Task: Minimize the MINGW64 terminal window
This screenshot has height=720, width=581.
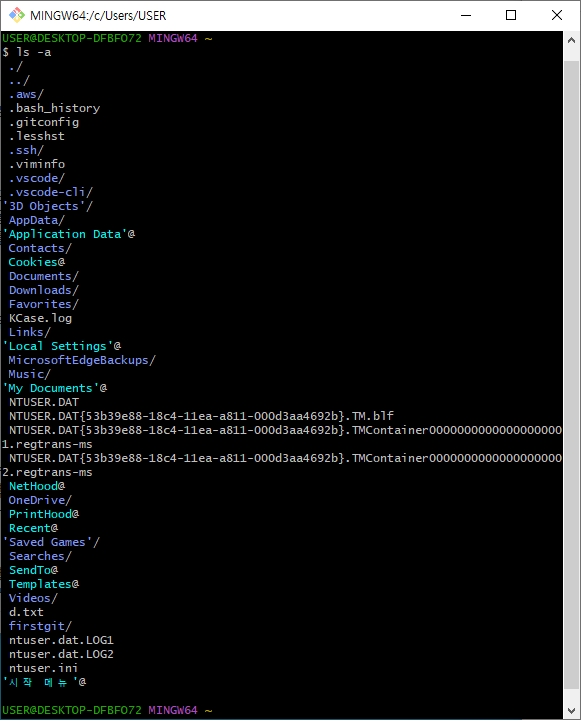Action: pos(466,15)
